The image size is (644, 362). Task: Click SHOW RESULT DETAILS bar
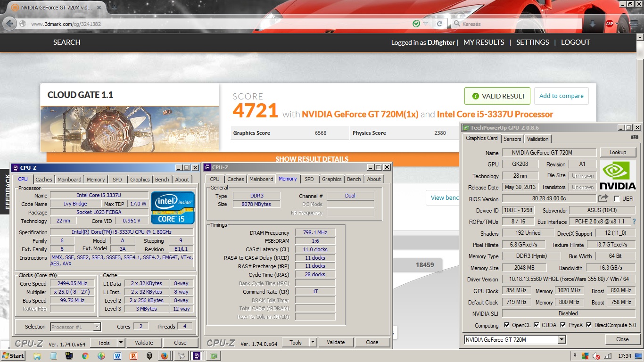tap(312, 159)
